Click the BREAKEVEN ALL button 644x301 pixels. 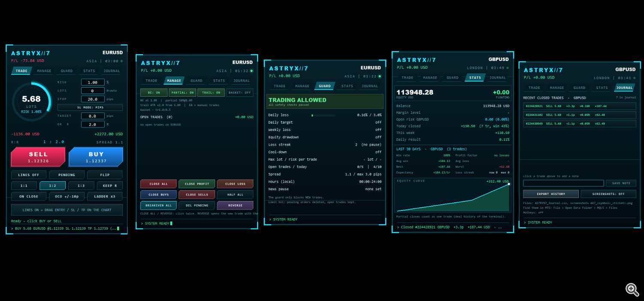click(x=158, y=205)
